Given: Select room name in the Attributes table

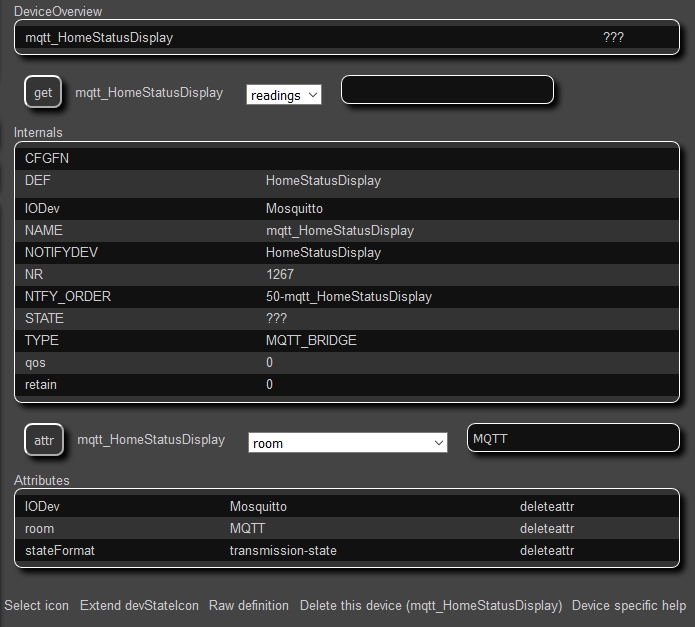Looking at the screenshot, I should (39, 528).
